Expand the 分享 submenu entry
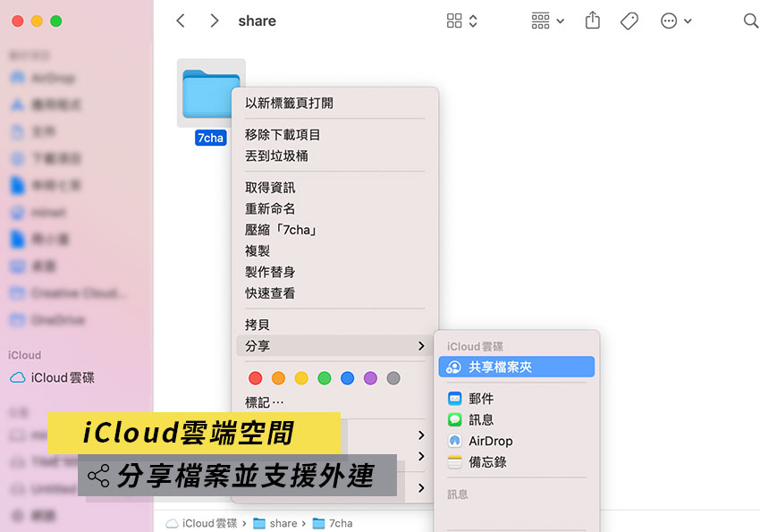The image size is (760, 532). (335, 346)
